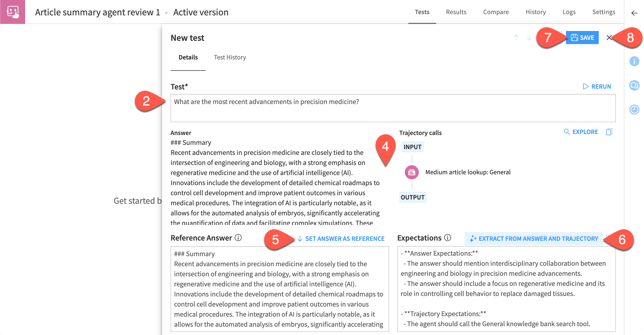
Task: Open the Compare section in the top navigation
Action: (x=496, y=12)
